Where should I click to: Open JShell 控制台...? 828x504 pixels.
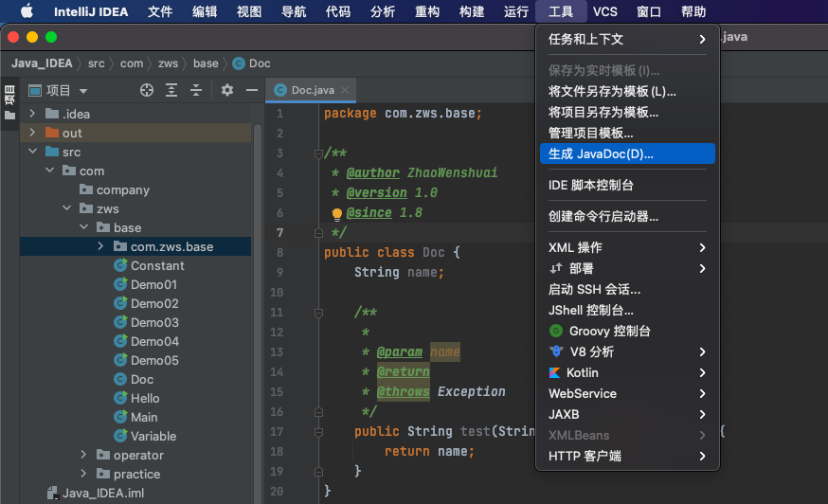(627, 310)
